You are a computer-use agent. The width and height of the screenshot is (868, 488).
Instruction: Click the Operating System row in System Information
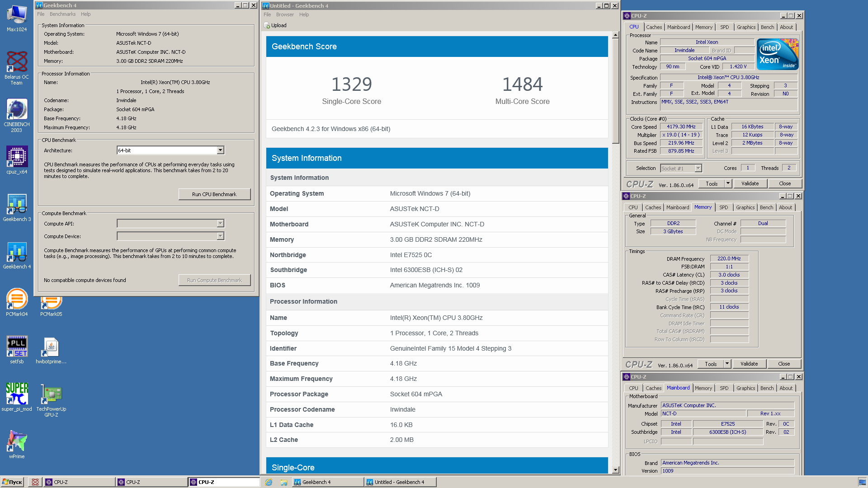437,193
